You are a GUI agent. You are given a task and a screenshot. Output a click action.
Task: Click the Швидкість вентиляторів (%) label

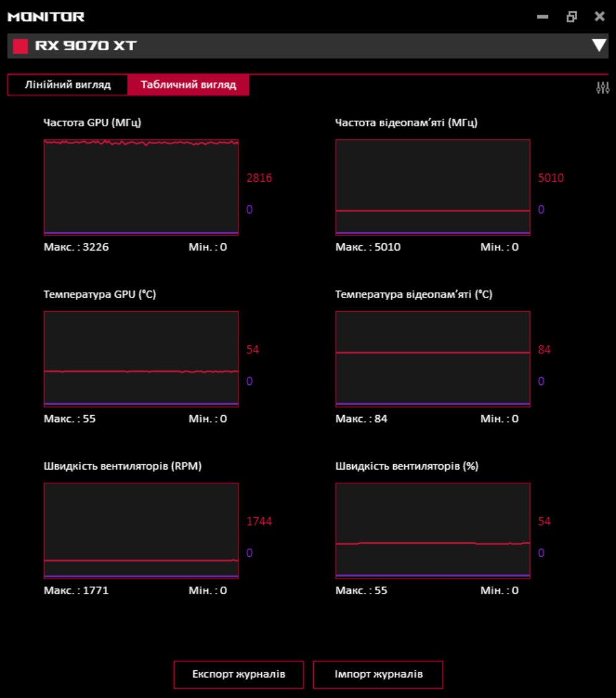(x=407, y=466)
